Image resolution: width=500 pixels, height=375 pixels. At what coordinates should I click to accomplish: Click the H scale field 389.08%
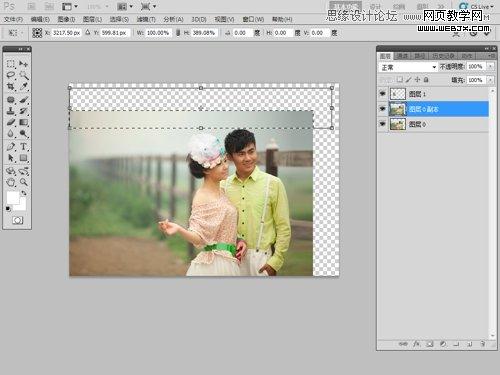coord(204,33)
